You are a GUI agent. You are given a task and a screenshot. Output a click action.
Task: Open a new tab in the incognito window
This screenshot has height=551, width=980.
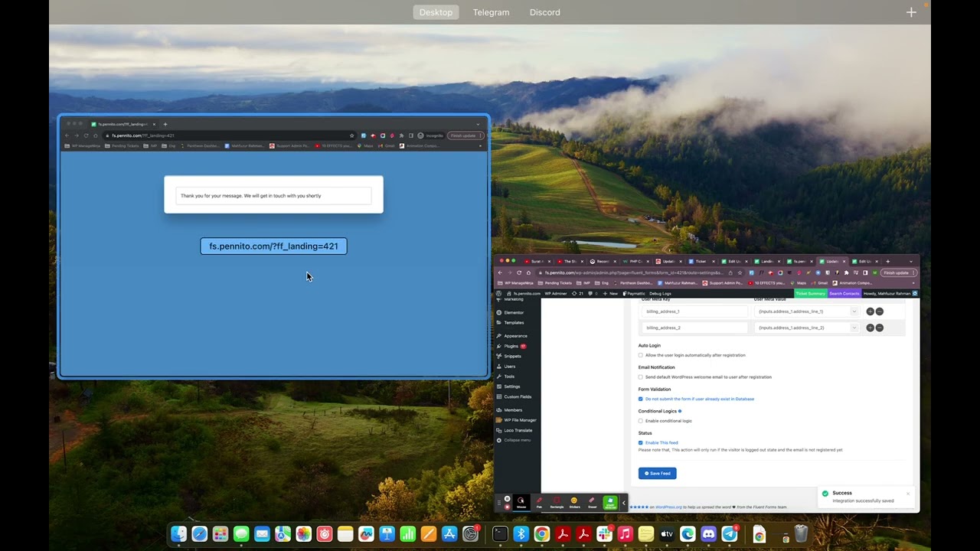point(165,124)
